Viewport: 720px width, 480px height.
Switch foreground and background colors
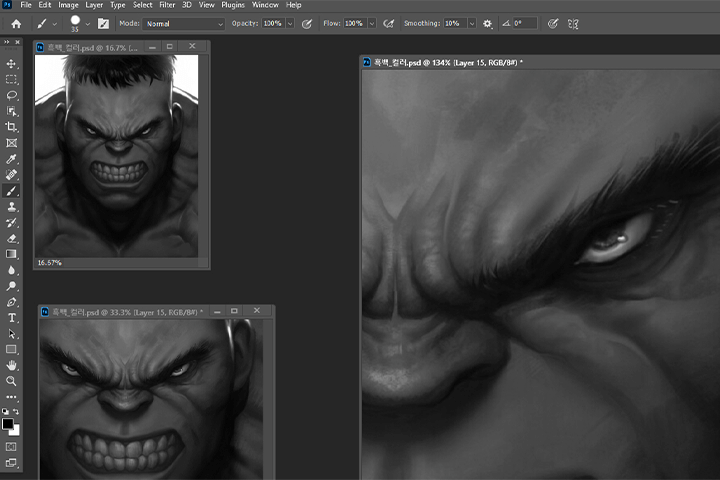click(16, 412)
